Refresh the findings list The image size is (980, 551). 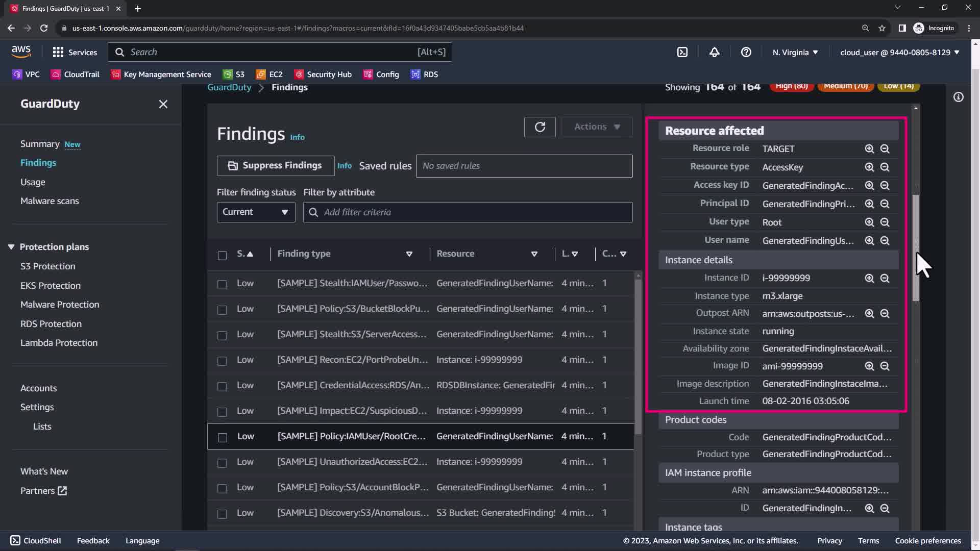click(540, 127)
